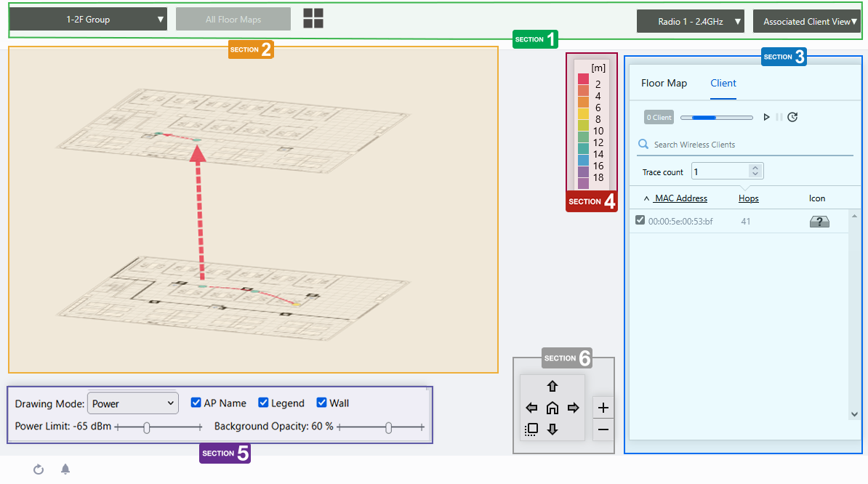Disable the AP Name checkbox
The height and width of the screenshot is (484, 868).
coord(196,403)
